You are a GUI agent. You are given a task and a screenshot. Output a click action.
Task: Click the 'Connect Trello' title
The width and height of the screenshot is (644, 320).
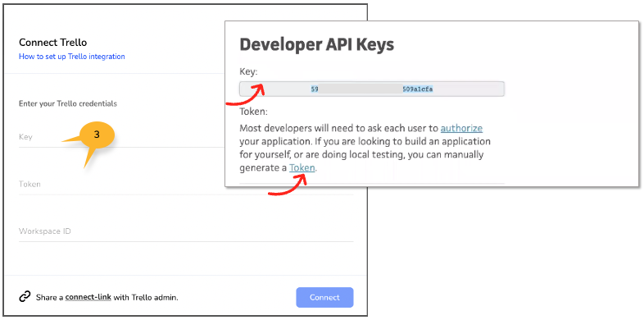[53, 43]
